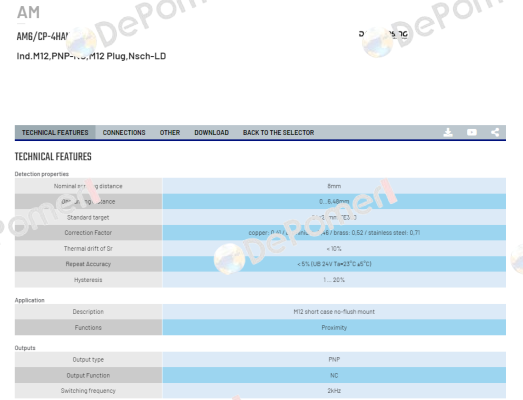Click the share icon
The image size is (523, 400).
495,132
